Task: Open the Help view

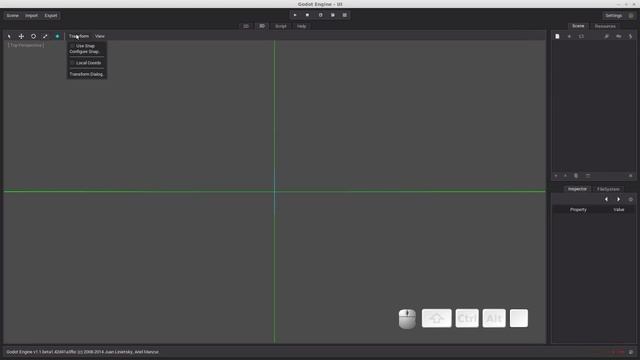Action: tap(302, 26)
